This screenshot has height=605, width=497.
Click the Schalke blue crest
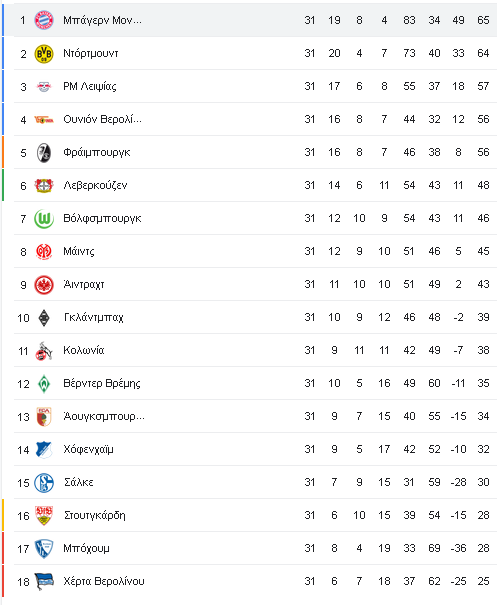click(44, 483)
